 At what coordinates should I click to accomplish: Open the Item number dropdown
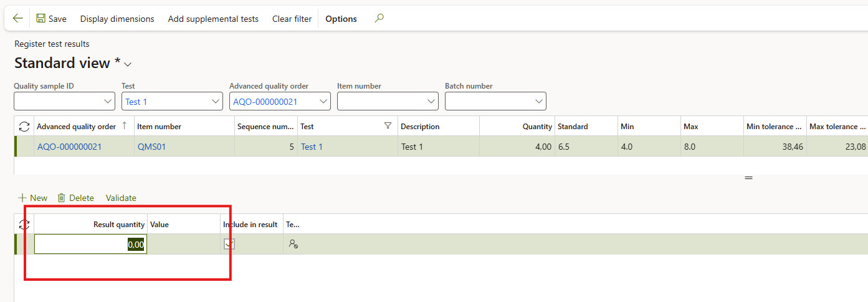click(x=431, y=101)
